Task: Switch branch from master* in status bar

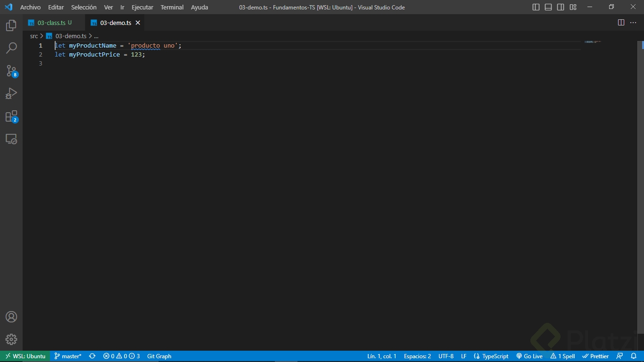Action: 68,356
